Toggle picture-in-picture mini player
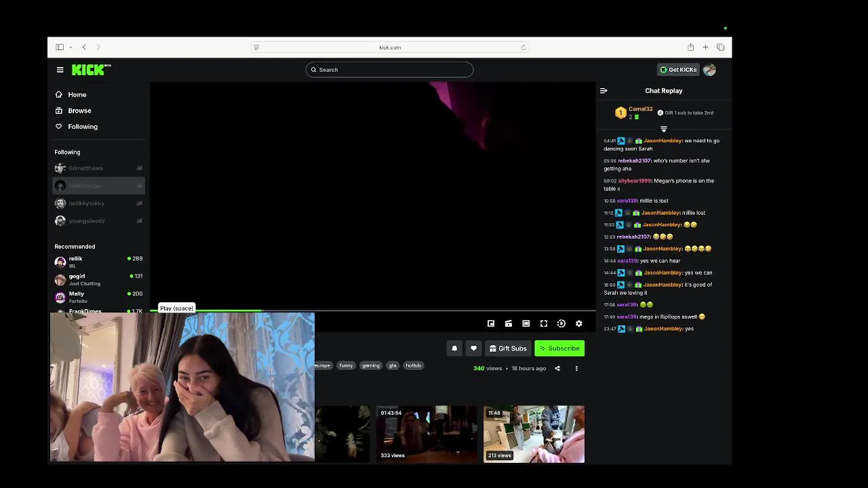The image size is (868, 488). pos(491,324)
